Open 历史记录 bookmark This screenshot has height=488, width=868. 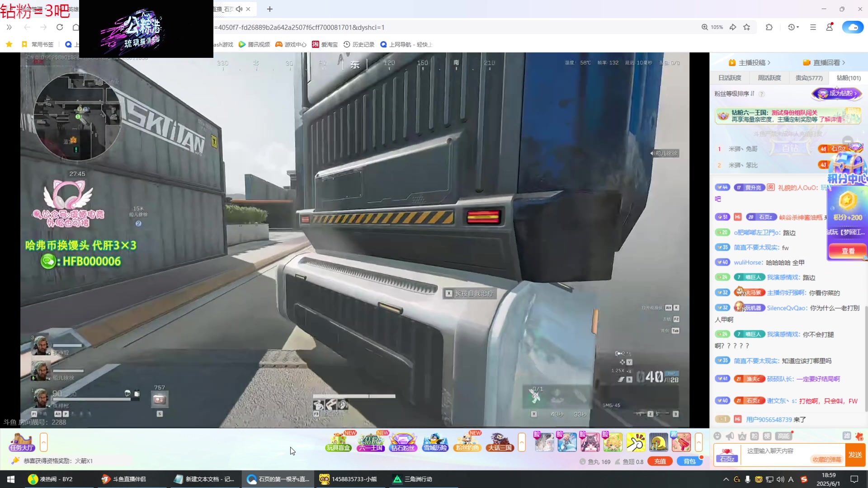(x=359, y=44)
